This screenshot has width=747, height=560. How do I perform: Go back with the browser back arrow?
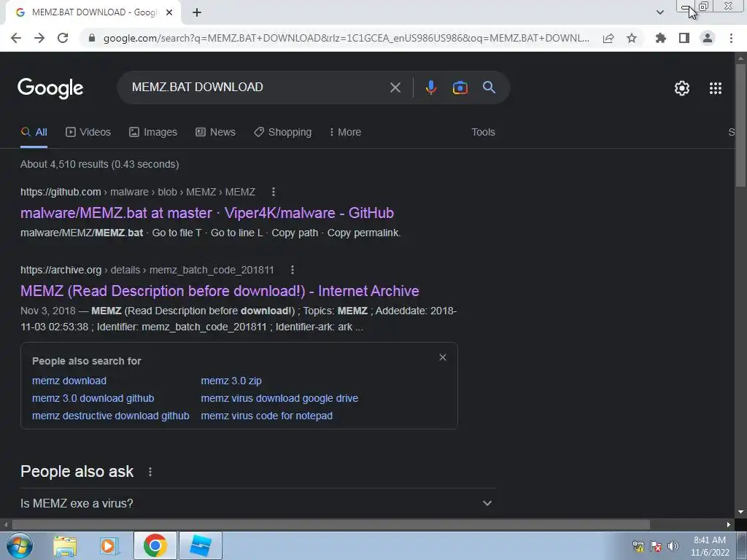point(16,38)
